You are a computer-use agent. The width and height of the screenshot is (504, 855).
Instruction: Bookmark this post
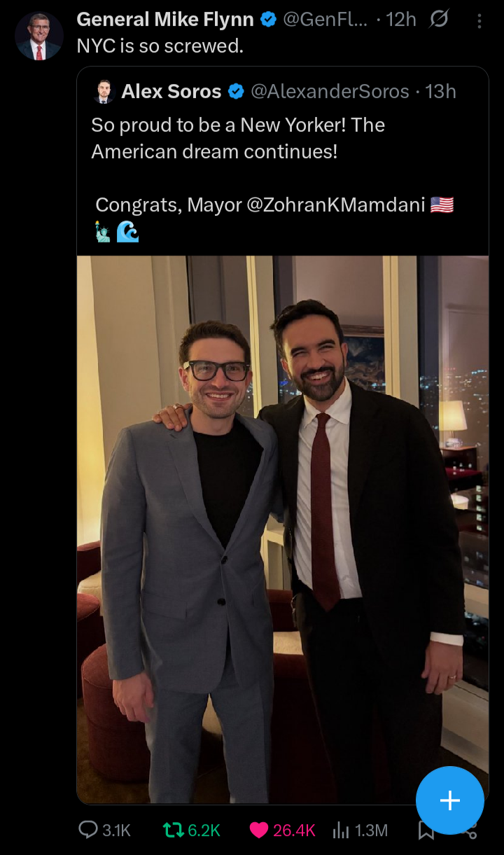426,830
